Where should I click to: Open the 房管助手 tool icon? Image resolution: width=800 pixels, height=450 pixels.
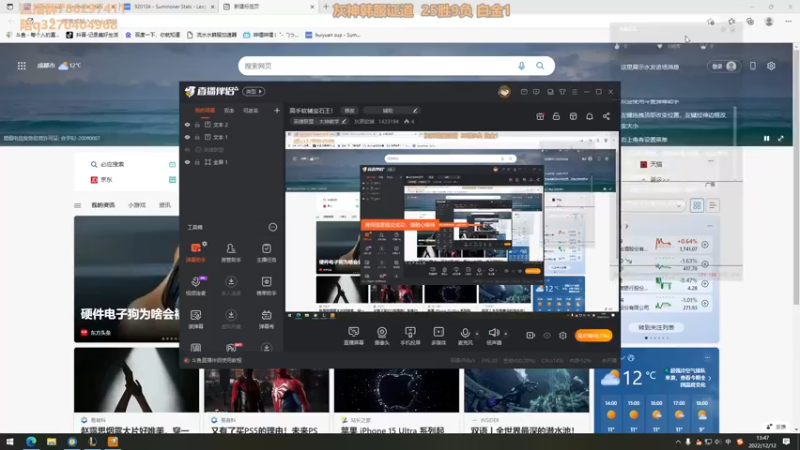tap(231, 252)
